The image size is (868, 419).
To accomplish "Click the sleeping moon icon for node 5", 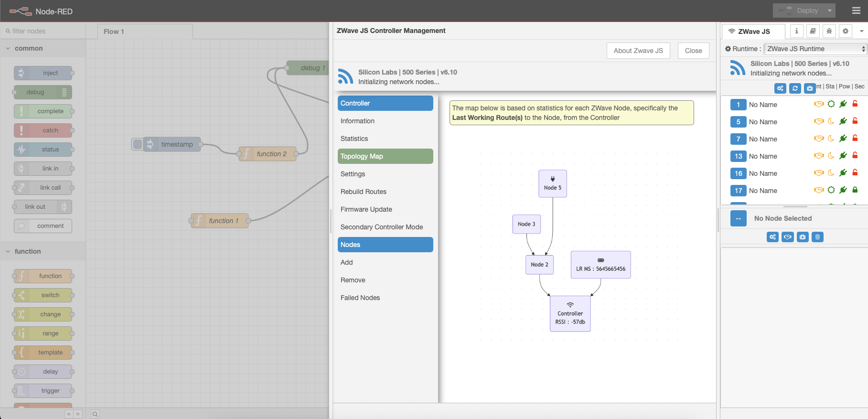I will coord(831,121).
